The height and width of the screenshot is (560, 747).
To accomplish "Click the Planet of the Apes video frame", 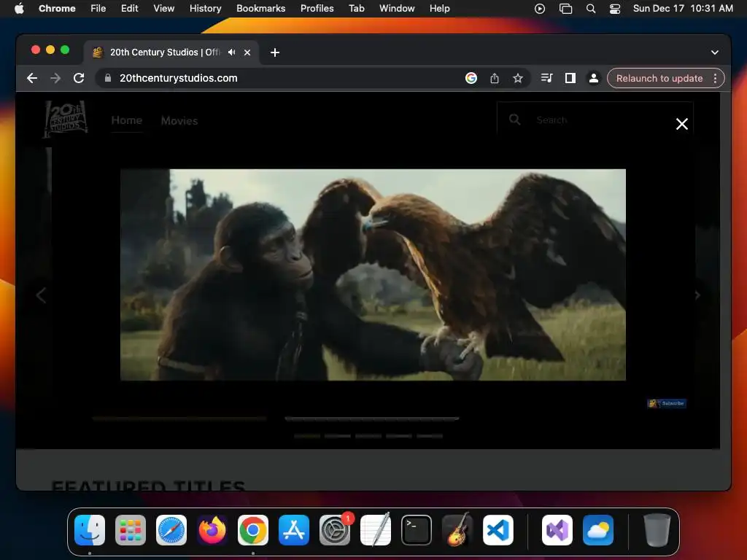I will 373,275.
